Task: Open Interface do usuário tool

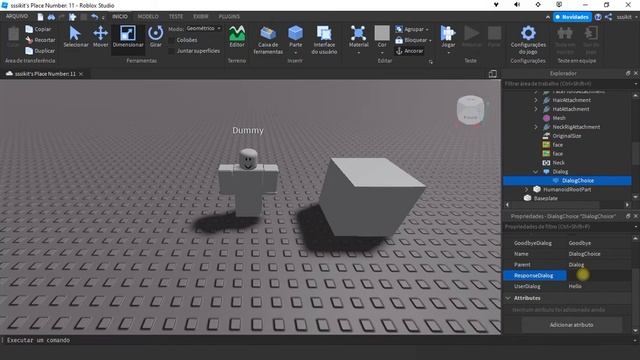Action: (x=324, y=40)
